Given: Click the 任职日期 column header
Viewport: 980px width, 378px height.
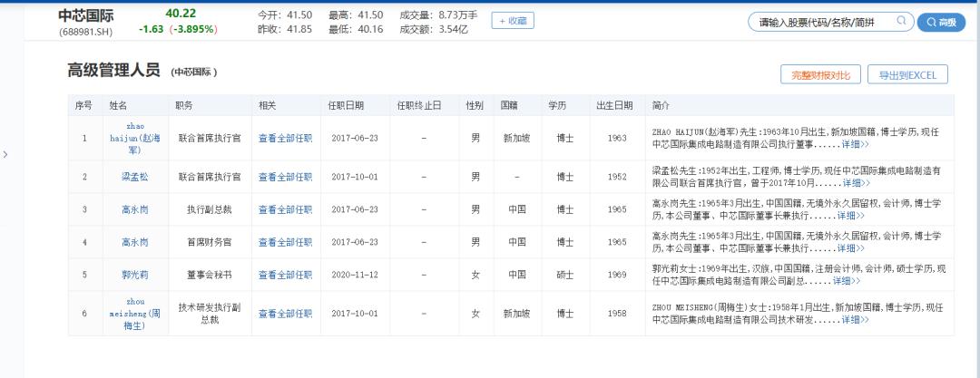Looking at the screenshot, I should (348, 105).
